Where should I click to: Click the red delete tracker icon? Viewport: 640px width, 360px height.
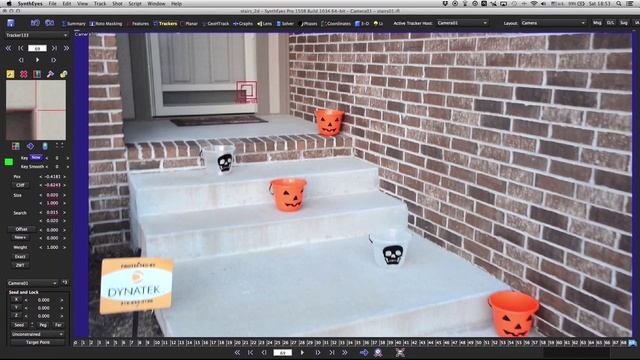(x=24, y=74)
